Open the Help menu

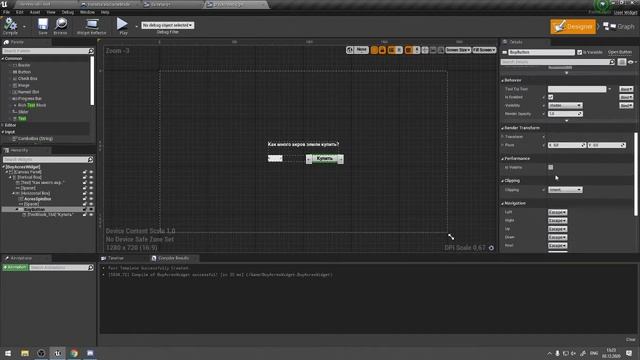point(105,12)
